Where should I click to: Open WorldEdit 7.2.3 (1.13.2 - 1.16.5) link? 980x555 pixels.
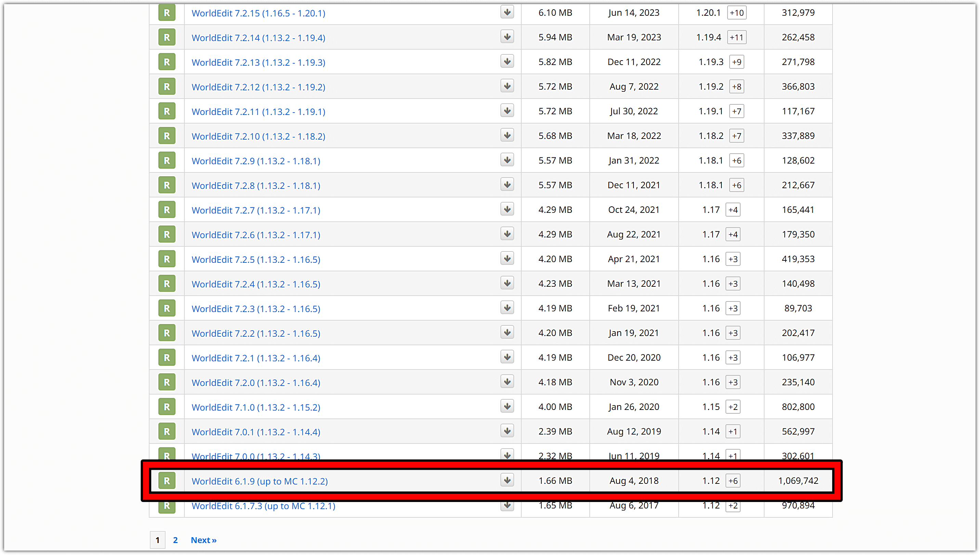coord(256,309)
